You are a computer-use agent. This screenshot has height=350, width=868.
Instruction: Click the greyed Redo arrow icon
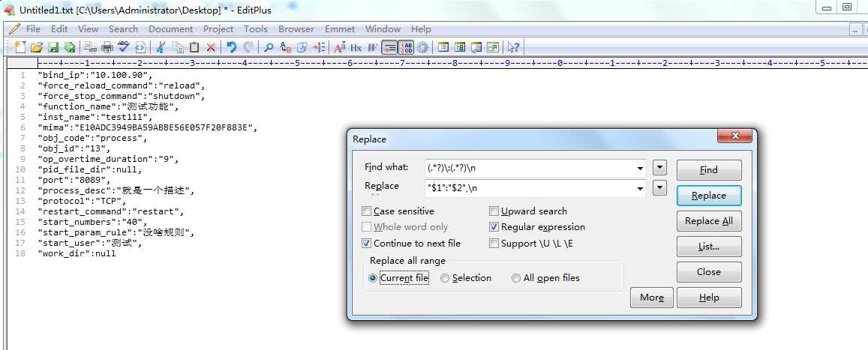click(x=248, y=47)
